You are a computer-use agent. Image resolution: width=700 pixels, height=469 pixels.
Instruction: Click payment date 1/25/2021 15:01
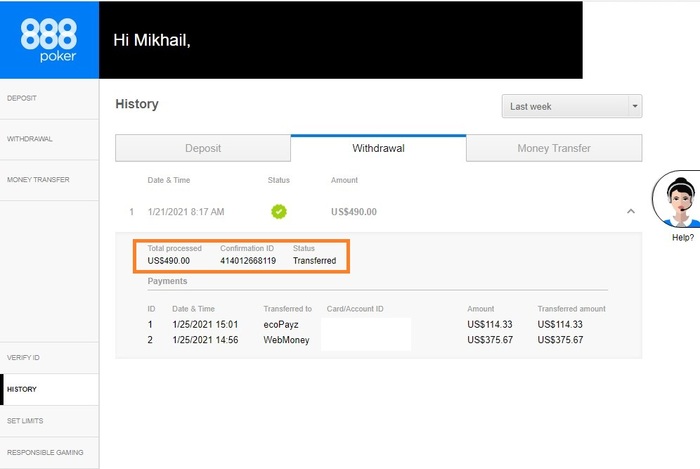[x=205, y=324]
